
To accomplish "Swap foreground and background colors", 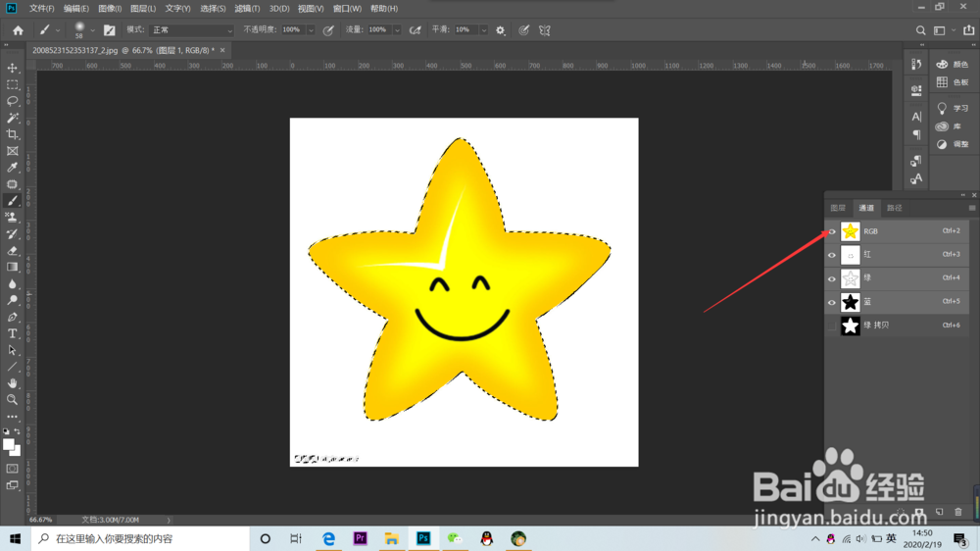I will point(17,431).
